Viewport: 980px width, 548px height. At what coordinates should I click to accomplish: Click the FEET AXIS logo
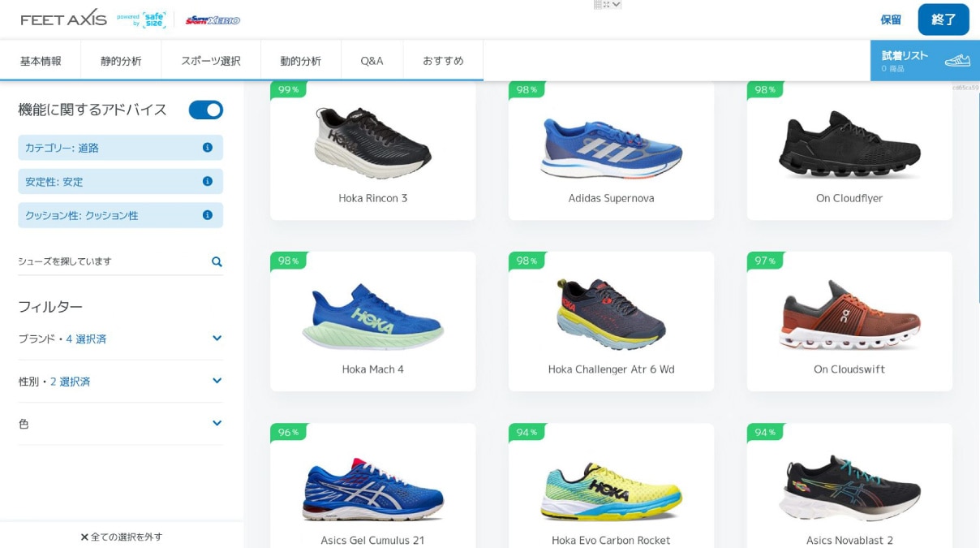click(x=64, y=18)
